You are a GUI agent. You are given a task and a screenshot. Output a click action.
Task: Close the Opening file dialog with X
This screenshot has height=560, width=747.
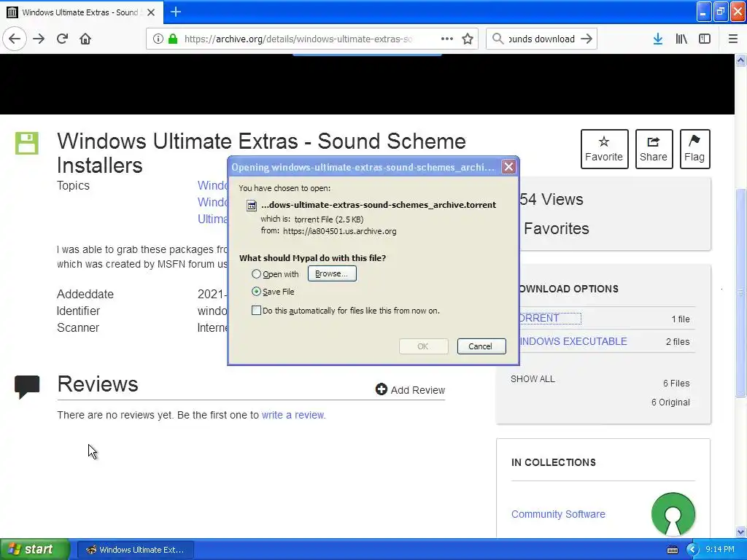(508, 167)
